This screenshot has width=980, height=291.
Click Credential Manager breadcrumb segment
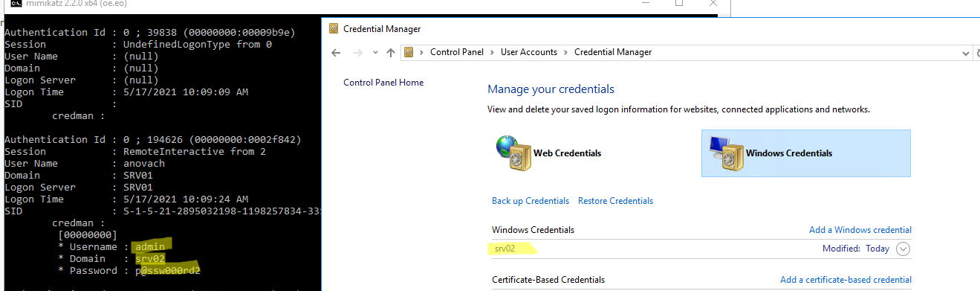tap(613, 52)
